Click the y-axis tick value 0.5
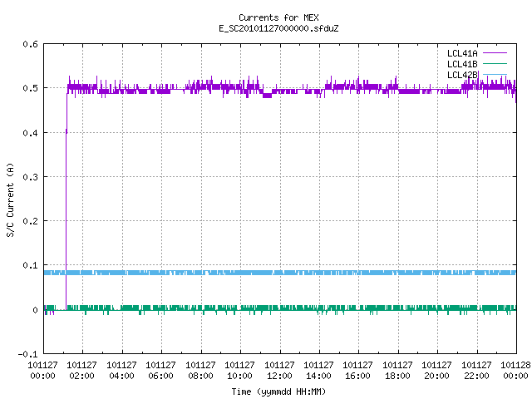Screen dimensions: 532x399 [30, 88]
